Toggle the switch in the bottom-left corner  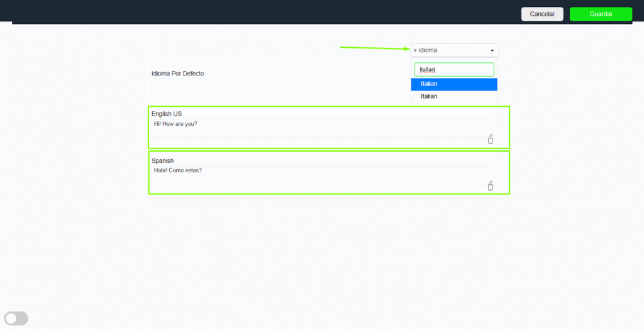(x=16, y=318)
